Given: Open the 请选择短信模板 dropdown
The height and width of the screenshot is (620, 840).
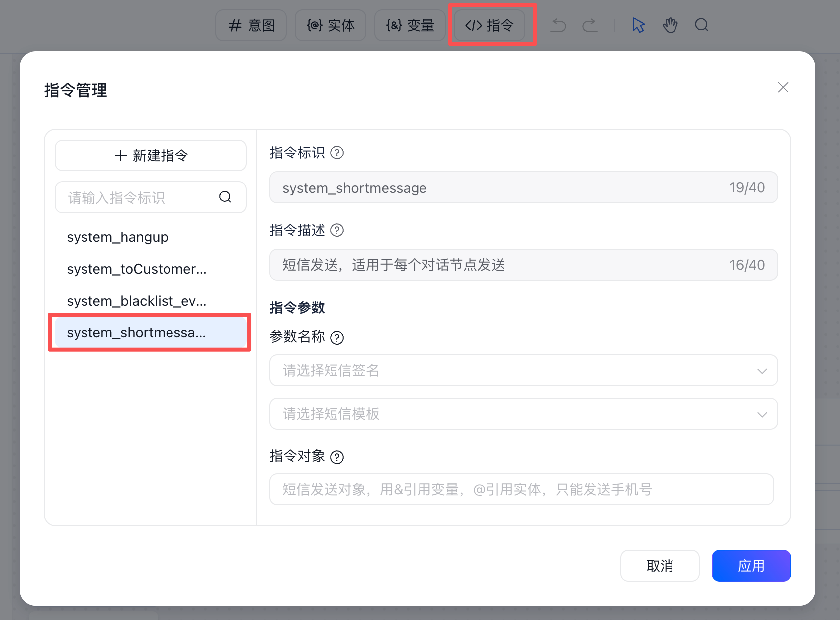Looking at the screenshot, I should coord(523,414).
